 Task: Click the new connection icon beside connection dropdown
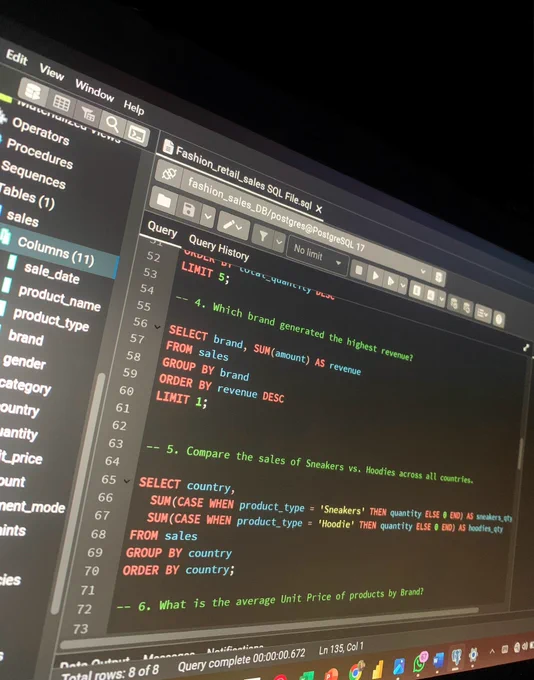(439, 277)
